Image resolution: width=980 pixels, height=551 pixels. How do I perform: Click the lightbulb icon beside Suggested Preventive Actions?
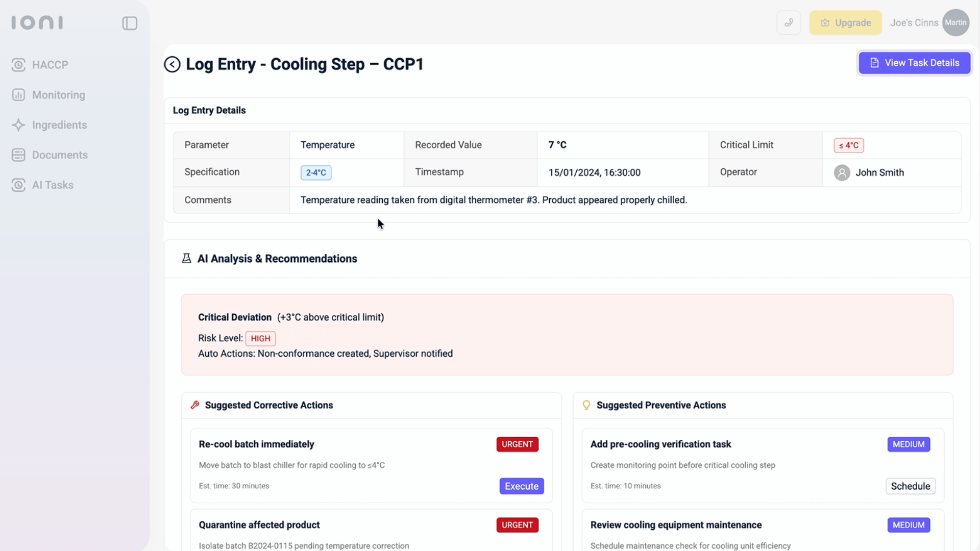point(586,405)
